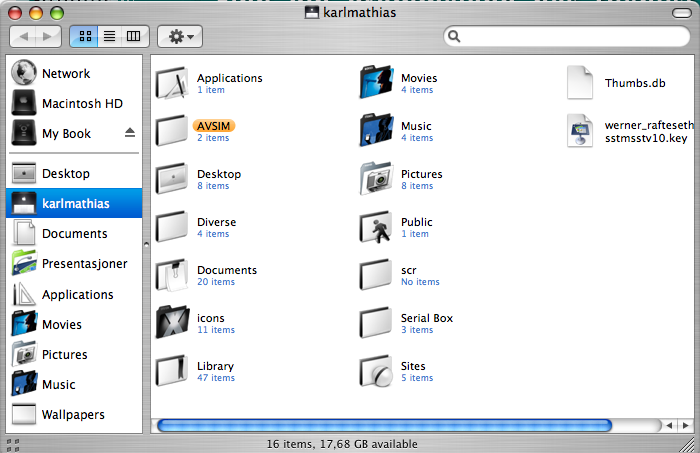Image resolution: width=700 pixels, height=453 pixels.
Task: Go back to previous folder
Action: click(23, 36)
